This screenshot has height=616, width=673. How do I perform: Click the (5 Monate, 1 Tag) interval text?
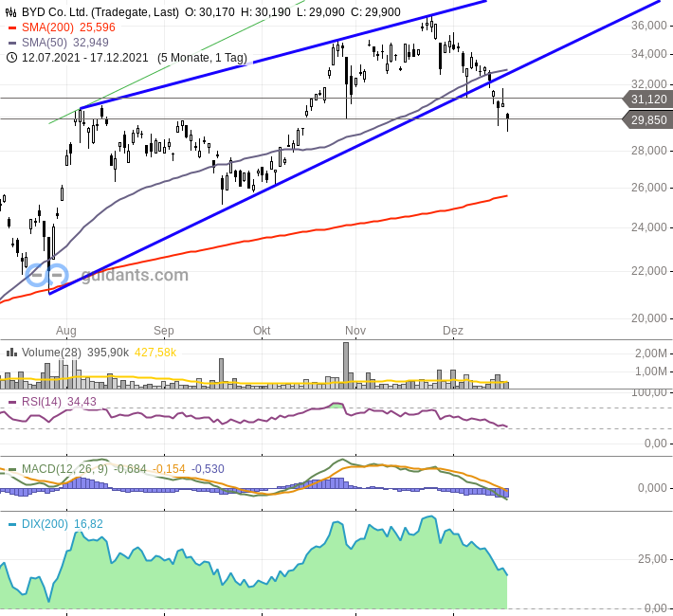coord(202,58)
